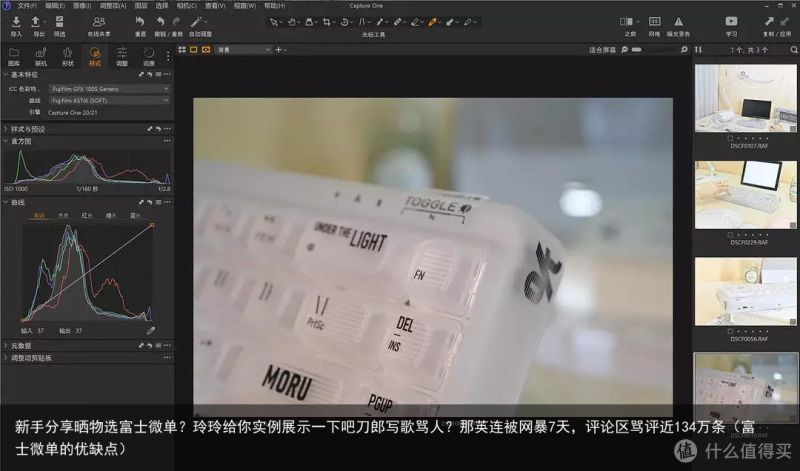800x471 pixels.
Task: Click the add layer plus button
Action: click(x=279, y=49)
